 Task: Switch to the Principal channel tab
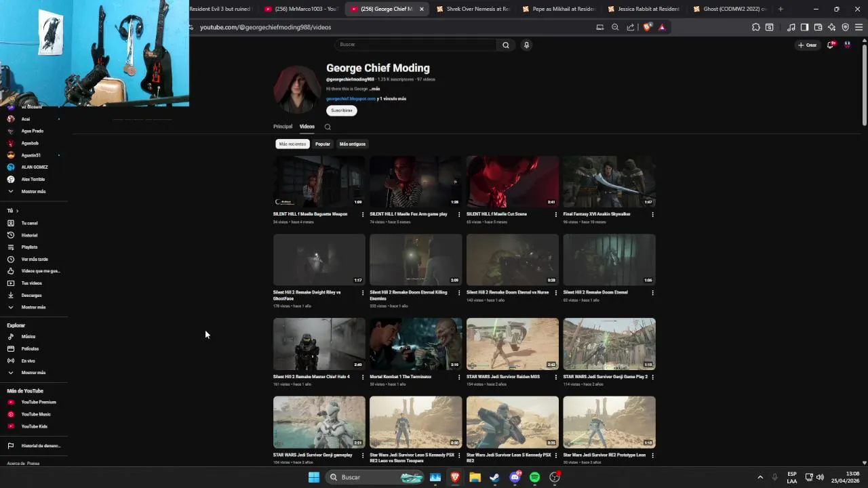(x=283, y=127)
